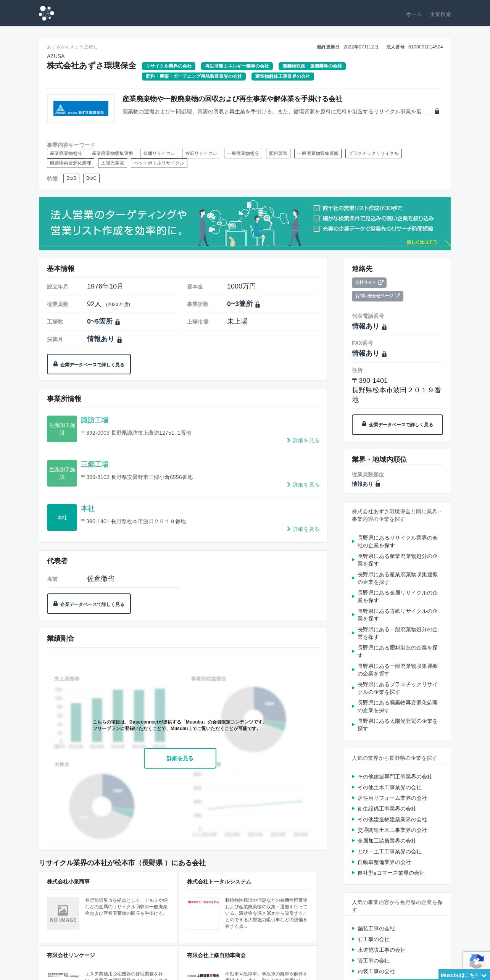The height and width of the screenshot is (980, 490).
Task: Click the 法人営業 targeting banner advertisement
Action: [x=245, y=224]
